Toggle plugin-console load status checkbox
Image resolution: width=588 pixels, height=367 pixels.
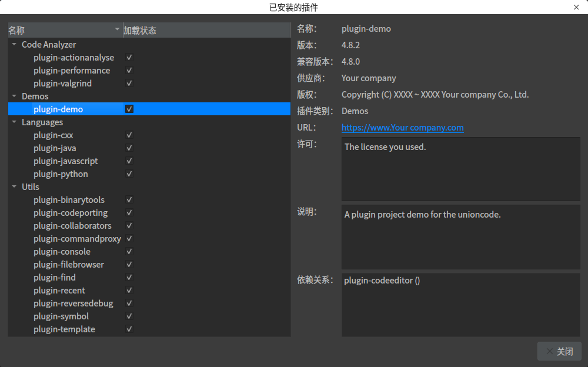[129, 252]
